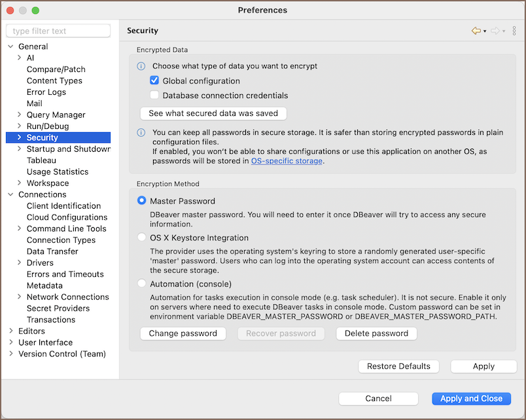Image resolution: width=526 pixels, height=420 pixels.
Task: Open the three-dot view menu icon
Action: pos(515,31)
